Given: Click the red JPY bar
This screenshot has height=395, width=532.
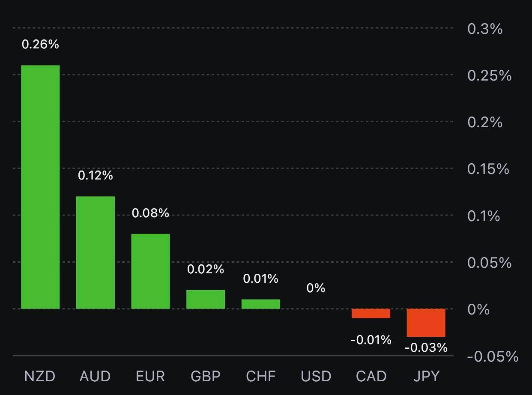Looking at the screenshot, I should point(426,323).
